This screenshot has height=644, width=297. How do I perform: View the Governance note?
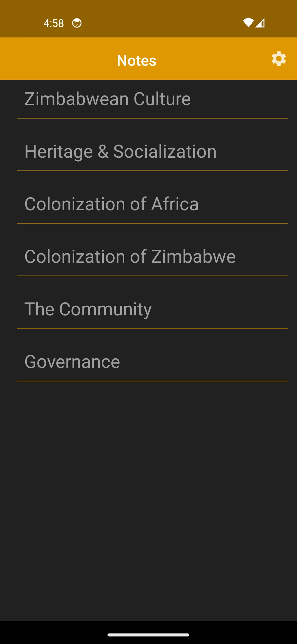[152, 362]
